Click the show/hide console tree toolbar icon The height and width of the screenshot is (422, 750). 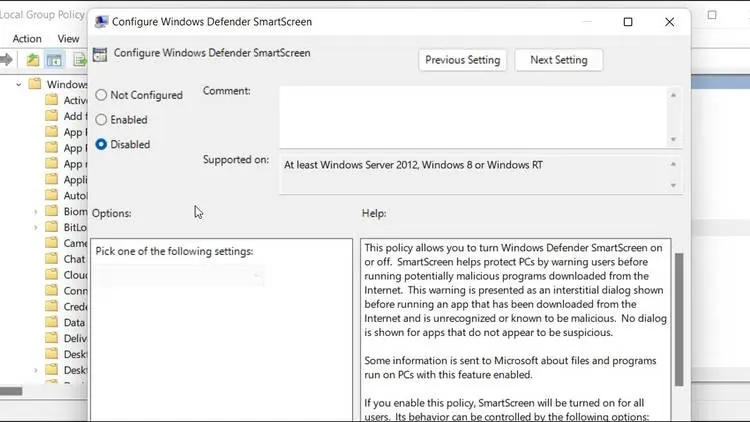click(54, 60)
